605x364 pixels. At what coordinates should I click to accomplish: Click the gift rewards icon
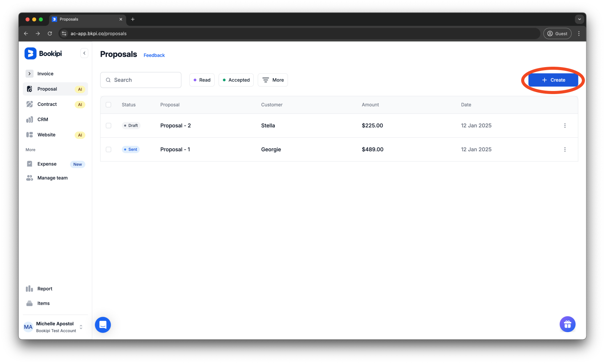(x=567, y=324)
